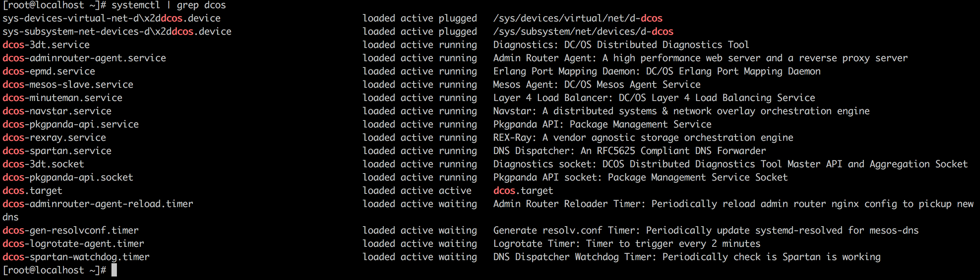Click the dcos-gen-resolvconf.timer entry
980x280 pixels.
tap(71, 230)
